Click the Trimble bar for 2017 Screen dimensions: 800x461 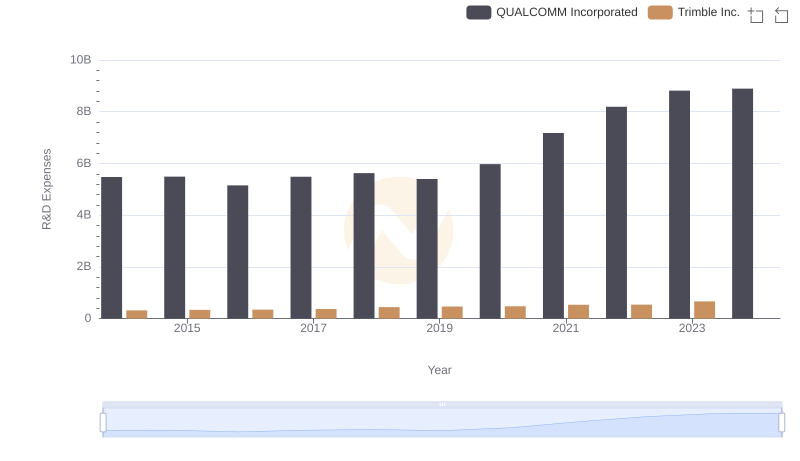(x=326, y=314)
